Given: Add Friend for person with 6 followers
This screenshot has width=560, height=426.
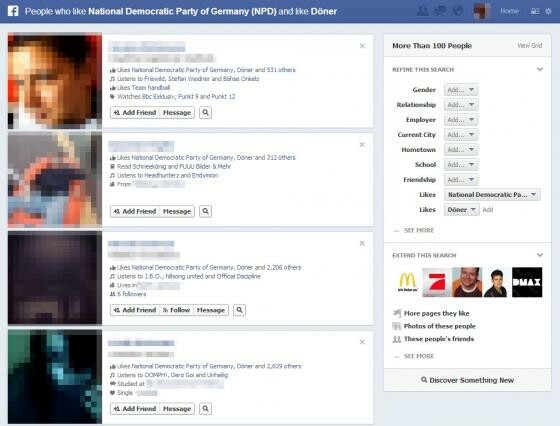Looking at the screenshot, I should [x=135, y=310].
